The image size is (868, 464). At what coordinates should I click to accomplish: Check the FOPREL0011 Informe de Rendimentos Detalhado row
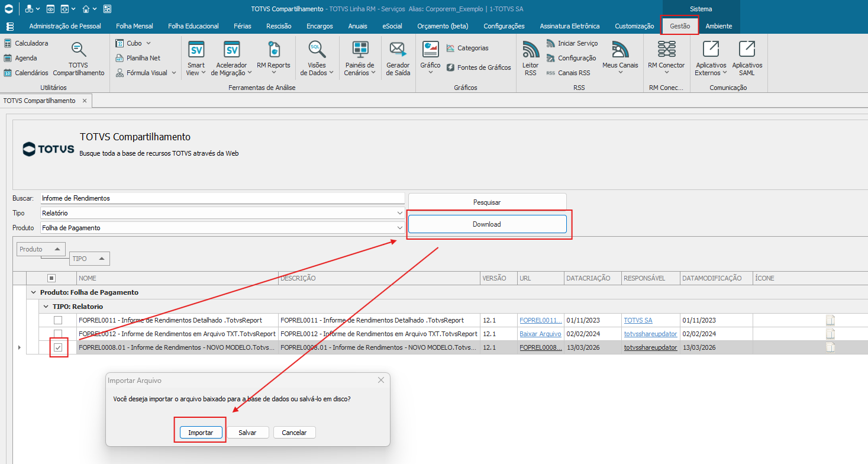[58, 320]
